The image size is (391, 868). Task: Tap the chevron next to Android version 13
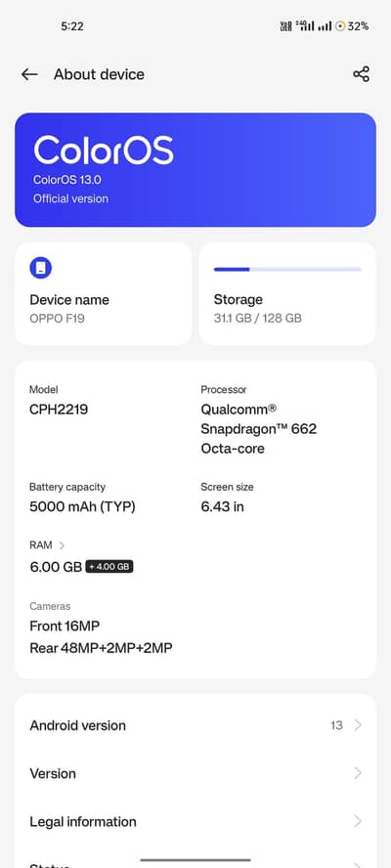point(358,725)
